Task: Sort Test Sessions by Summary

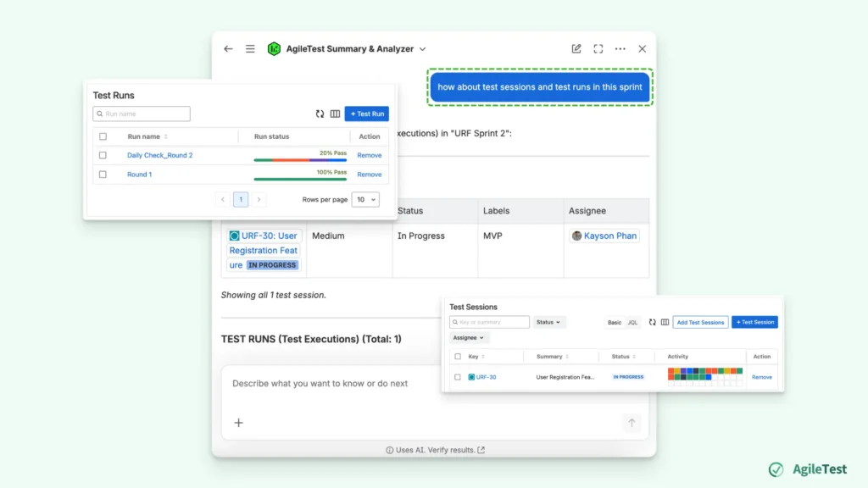Action: (567, 357)
